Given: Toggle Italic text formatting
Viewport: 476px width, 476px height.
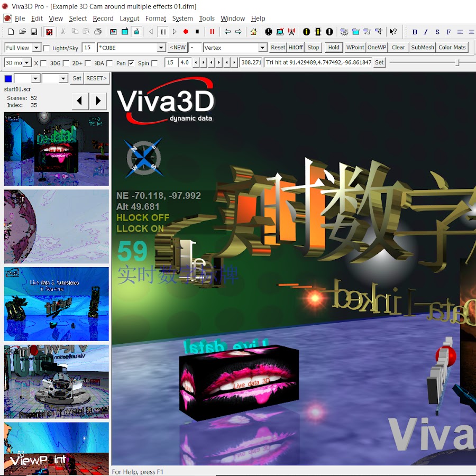Looking at the screenshot, I should 426,32.
